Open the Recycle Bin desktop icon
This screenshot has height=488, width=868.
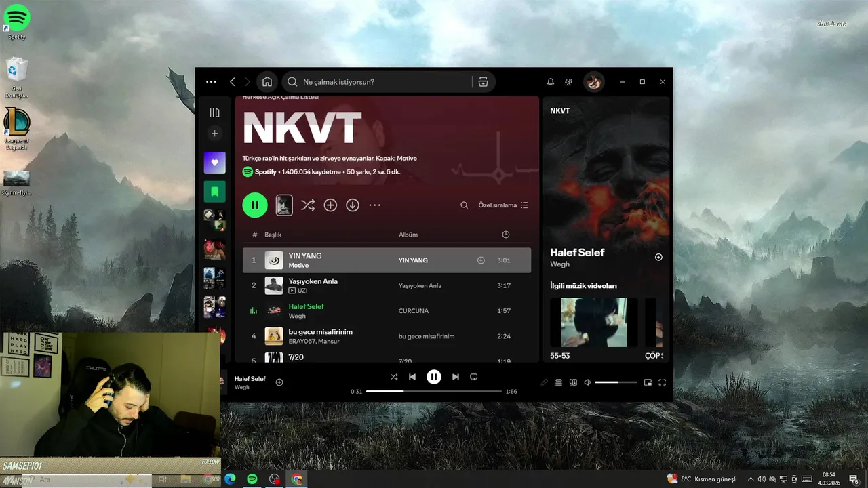(16, 77)
